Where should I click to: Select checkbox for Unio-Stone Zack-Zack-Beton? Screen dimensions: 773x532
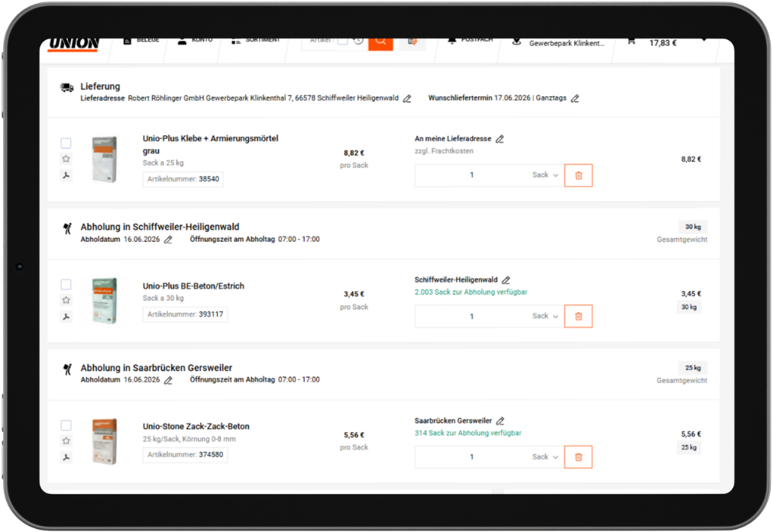pos(66,426)
